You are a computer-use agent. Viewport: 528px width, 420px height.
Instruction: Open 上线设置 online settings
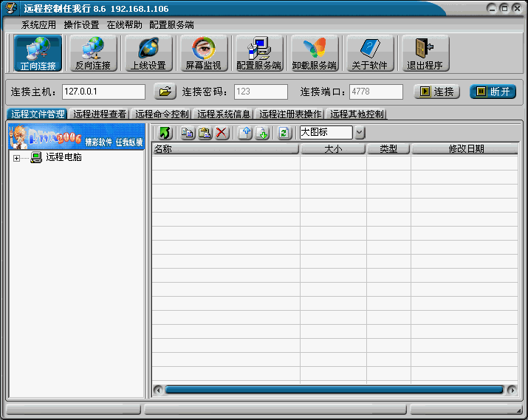148,53
